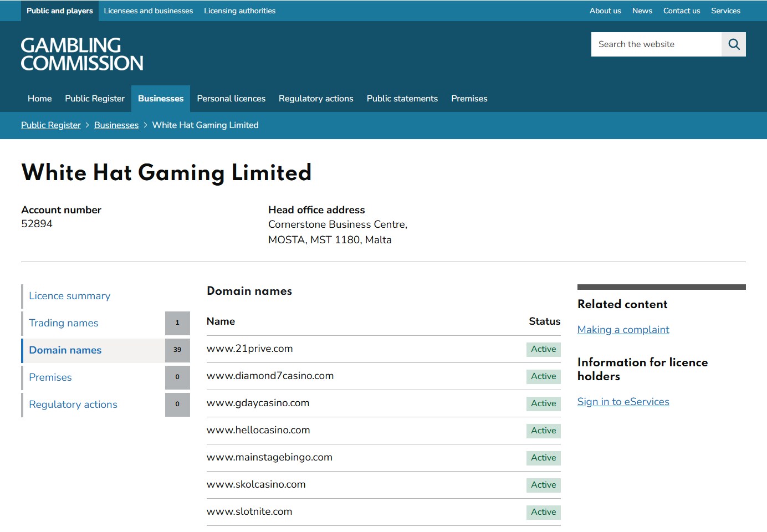Open the Trading names side link
Image resolution: width=767 pixels, height=532 pixels.
(x=64, y=323)
